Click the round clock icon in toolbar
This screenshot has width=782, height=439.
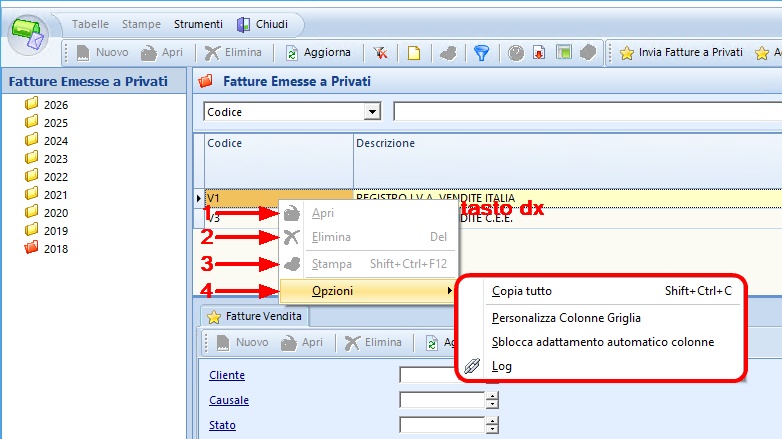click(x=516, y=53)
